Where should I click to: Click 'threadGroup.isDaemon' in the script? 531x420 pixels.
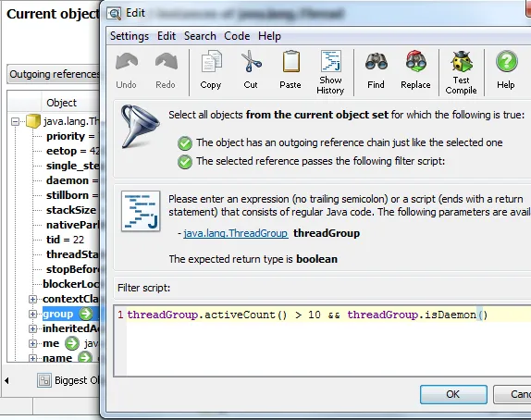tap(412, 315)
